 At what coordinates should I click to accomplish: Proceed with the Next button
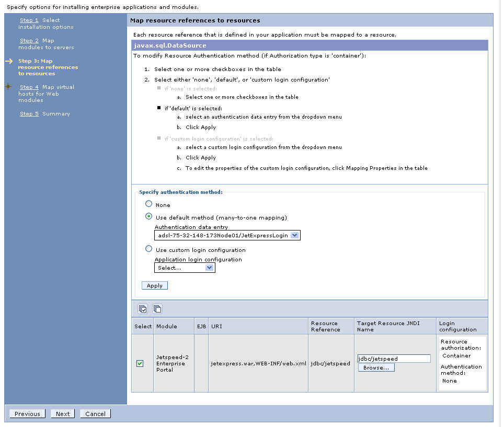(63, 414)
